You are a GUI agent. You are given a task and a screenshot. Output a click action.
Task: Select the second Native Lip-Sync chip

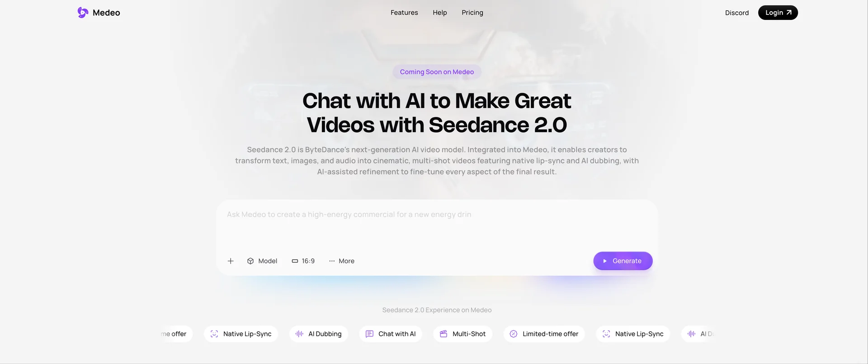pyautogui.click(x=633, y=334)
